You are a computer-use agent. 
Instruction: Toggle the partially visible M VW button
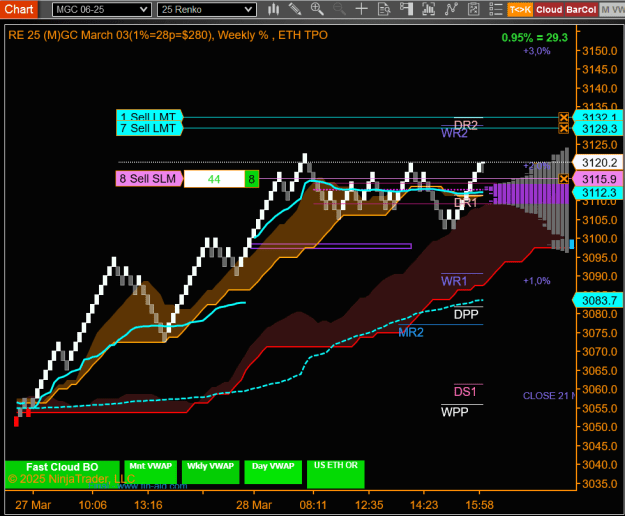coord(612,10)
